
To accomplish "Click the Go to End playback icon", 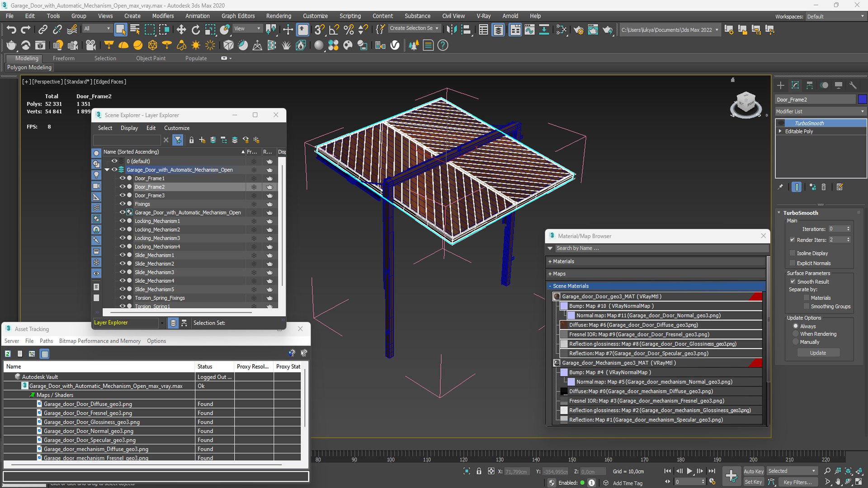I will click(712, 471).
